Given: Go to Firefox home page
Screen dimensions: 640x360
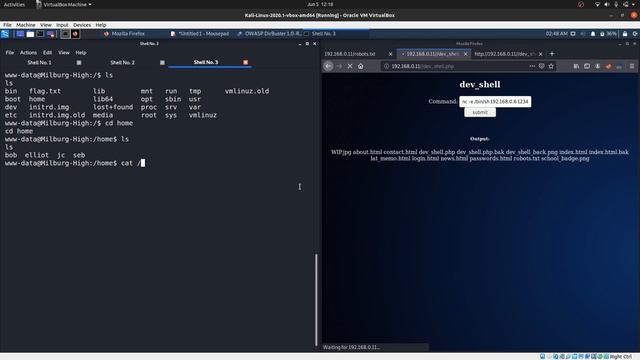Looking at the screenshot, I should click(x=361, y=66).
